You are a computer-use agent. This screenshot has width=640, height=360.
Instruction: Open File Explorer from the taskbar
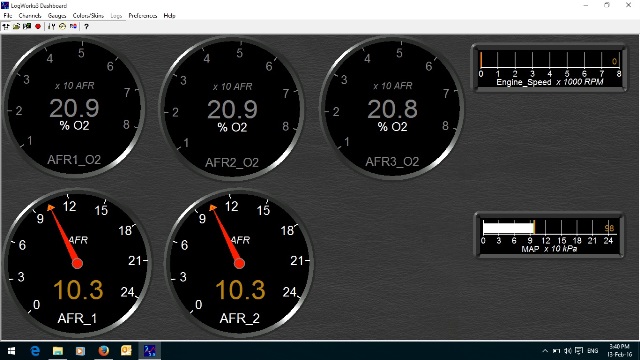tap(58, 351)
